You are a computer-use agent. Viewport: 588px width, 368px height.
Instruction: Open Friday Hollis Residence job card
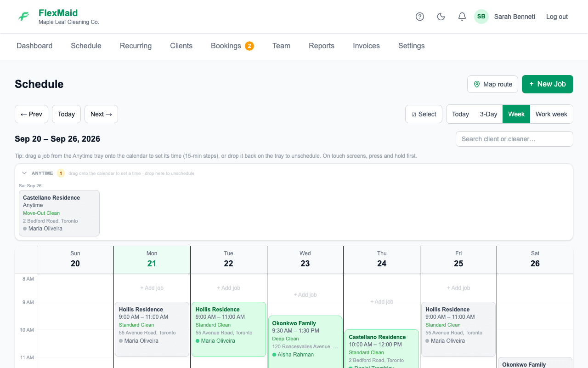(x=458, y=329)
